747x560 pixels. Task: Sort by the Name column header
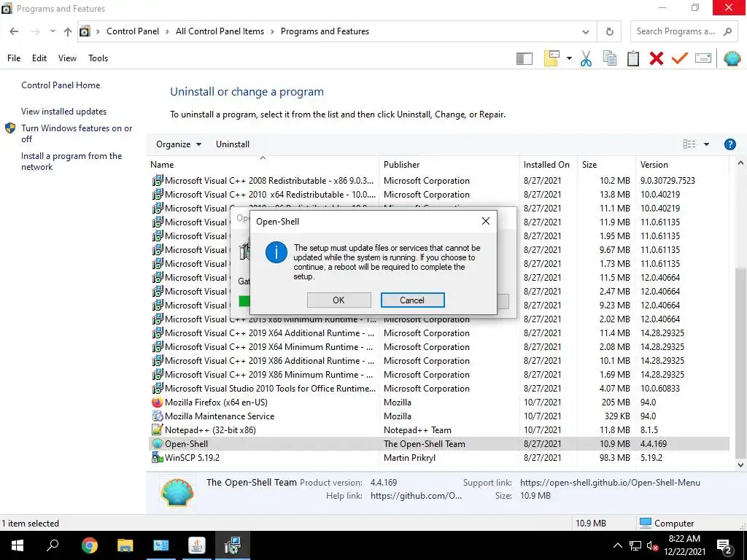263,165
